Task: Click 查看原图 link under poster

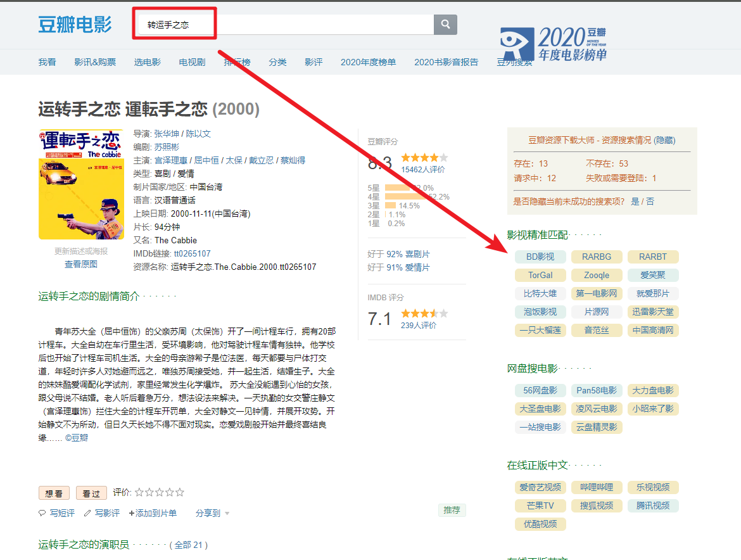Action: 81,264
